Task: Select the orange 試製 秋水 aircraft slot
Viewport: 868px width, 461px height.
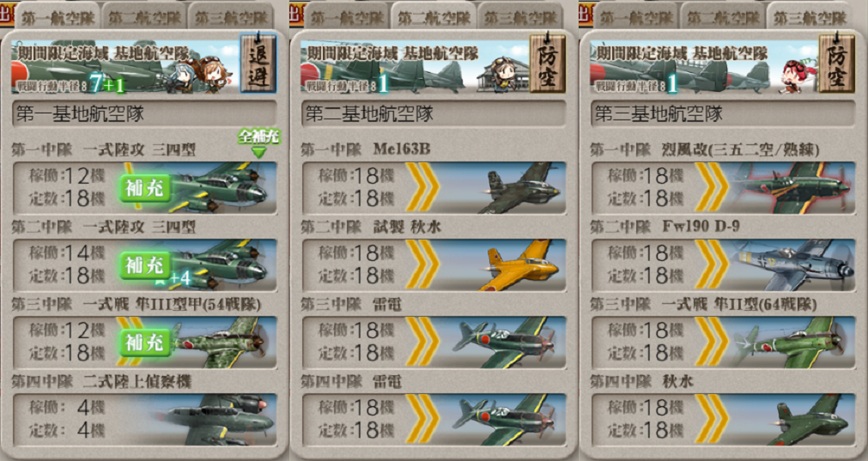Action: point(434,265)
